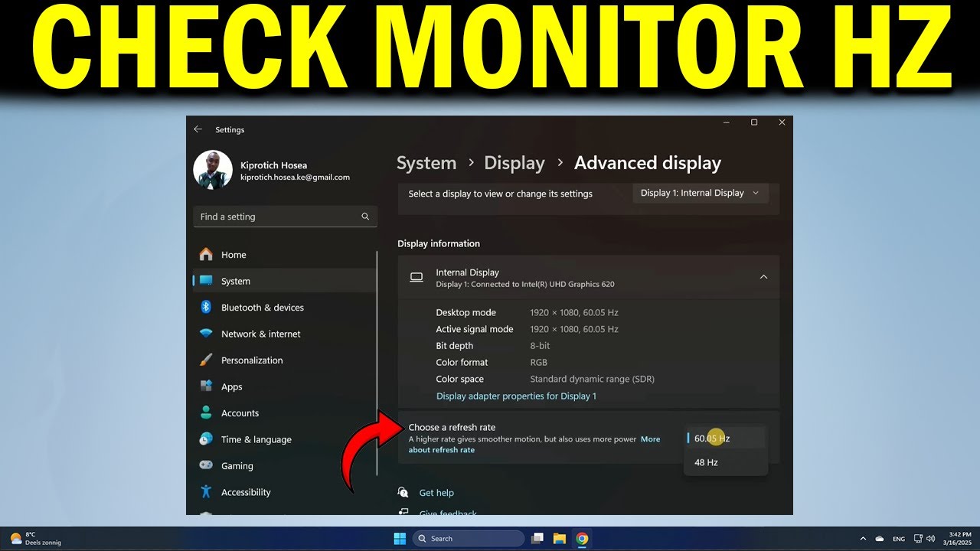Viewport: 980px width, 551px height.
Task: Open File Explorer from the taskbar
Action: coord(560,539)
